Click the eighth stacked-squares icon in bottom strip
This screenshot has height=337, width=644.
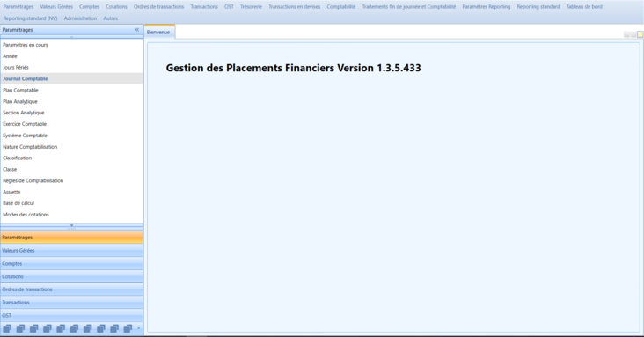pyautogui.click(x=101, y=328)
